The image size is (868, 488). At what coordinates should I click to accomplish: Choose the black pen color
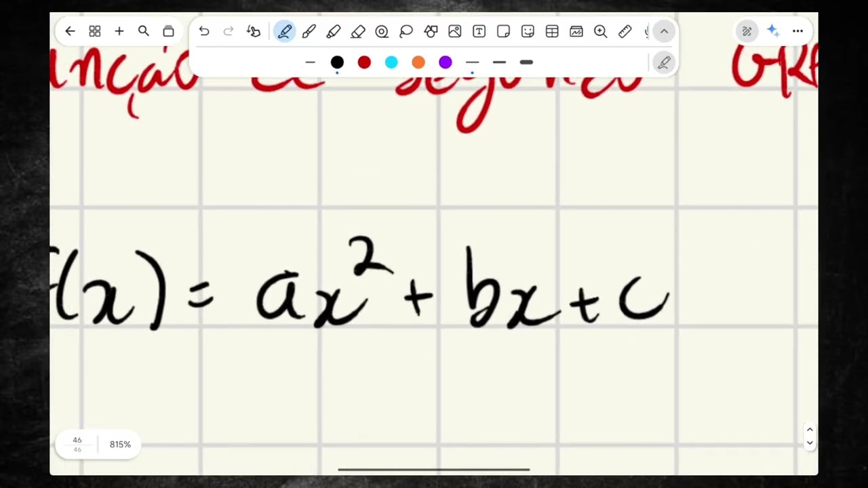point(337,62)
